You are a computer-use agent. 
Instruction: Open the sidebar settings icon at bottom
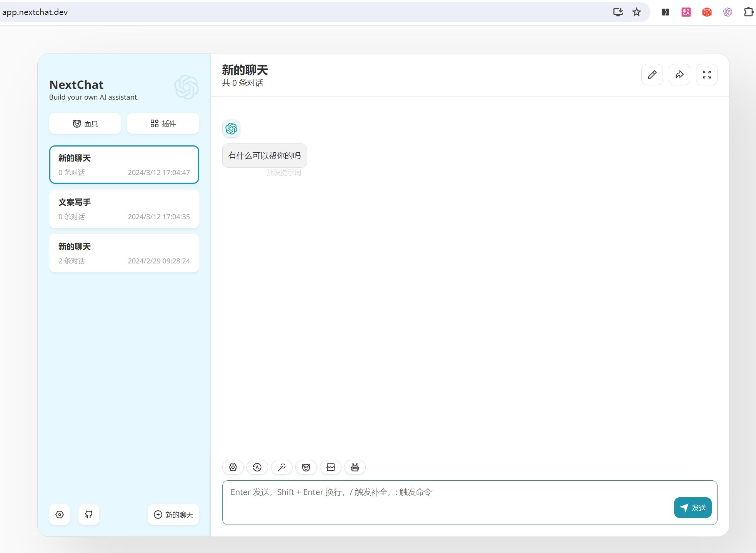pos(60,515)
